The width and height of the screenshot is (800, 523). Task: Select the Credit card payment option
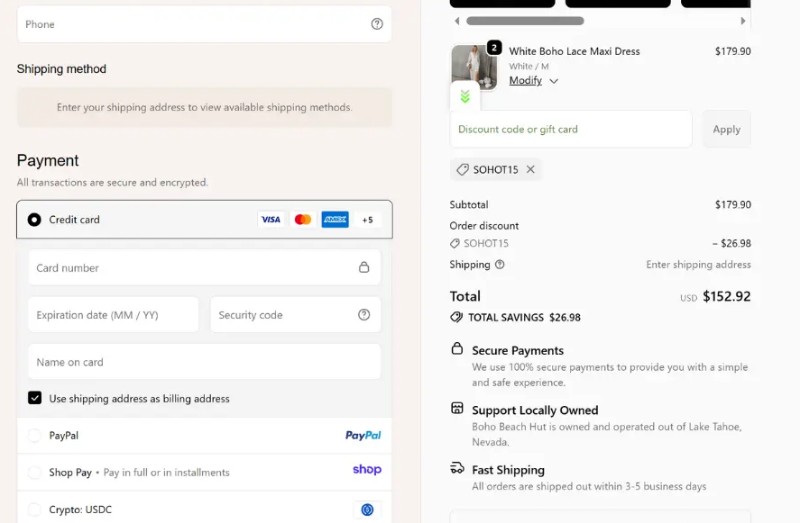click(x=34, y=219)
